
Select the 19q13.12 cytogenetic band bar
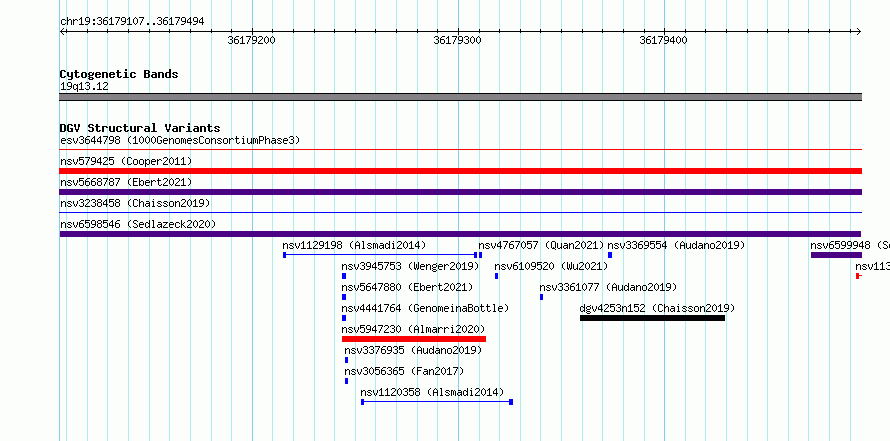coord(460,97)
